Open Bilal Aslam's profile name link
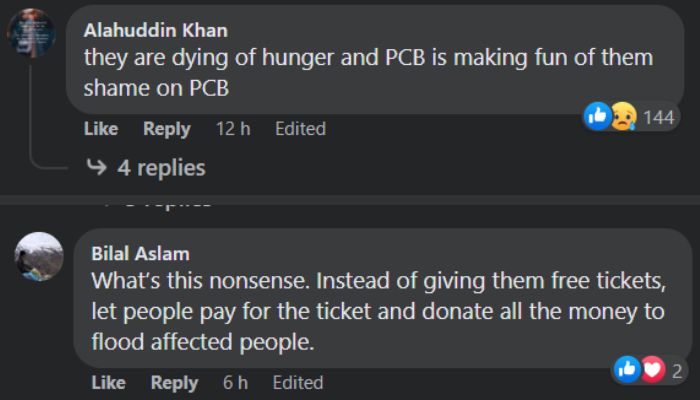The width and height of the screenshot is (700, 400). click(140, 253)
